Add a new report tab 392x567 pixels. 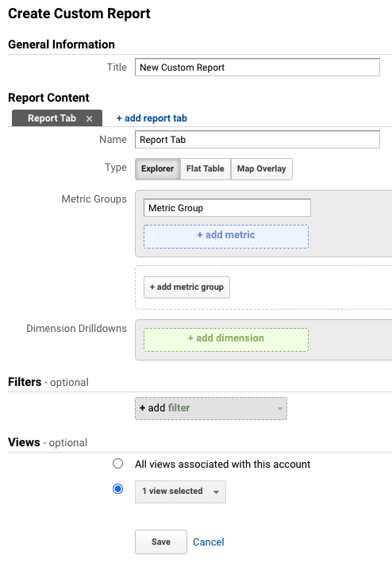pos(152,118)
